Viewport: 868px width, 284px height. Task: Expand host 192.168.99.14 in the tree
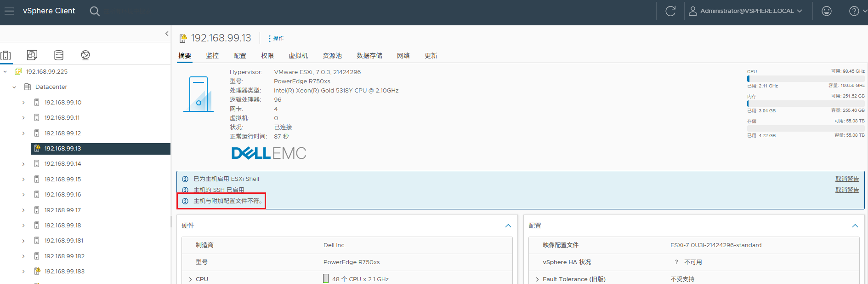[23, 164]
